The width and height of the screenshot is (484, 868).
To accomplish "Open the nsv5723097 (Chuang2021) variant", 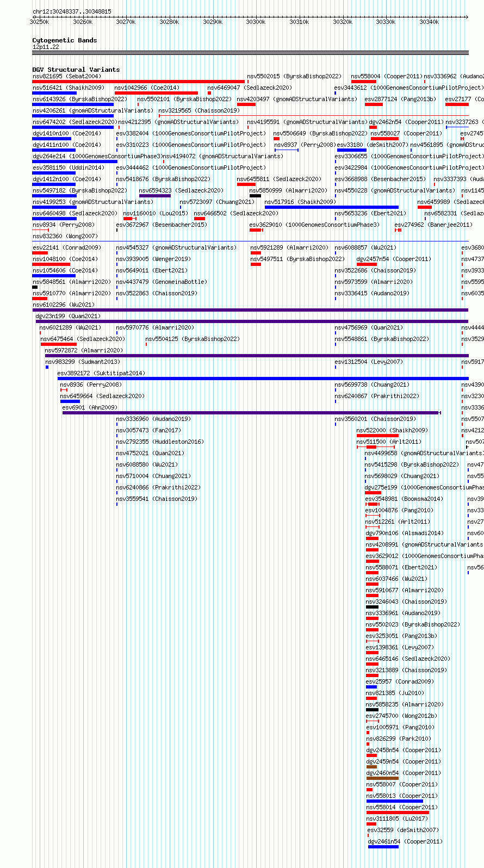I will (218, 202).
